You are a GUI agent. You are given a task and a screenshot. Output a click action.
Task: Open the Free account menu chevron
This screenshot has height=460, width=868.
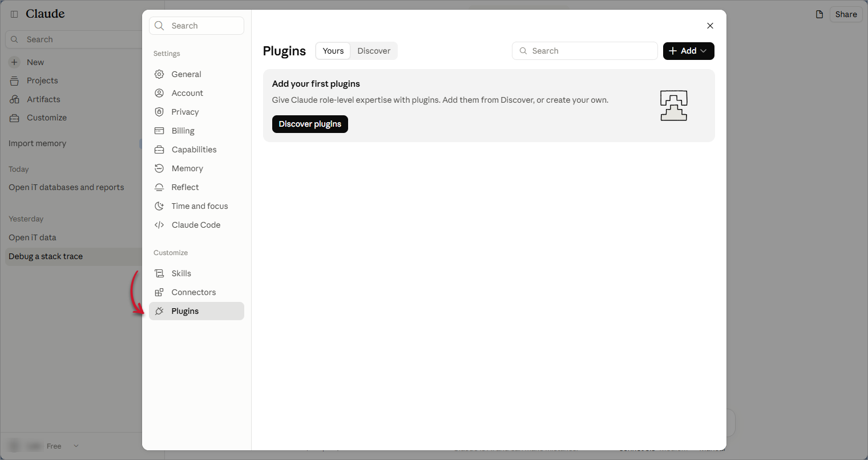pyautogui.click(x=76, y=446)
